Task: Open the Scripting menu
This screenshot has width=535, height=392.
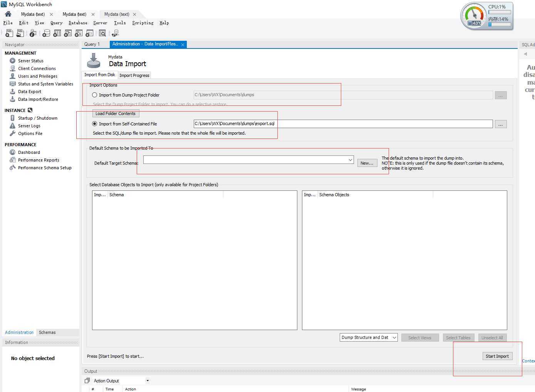Action: (143, 23)
